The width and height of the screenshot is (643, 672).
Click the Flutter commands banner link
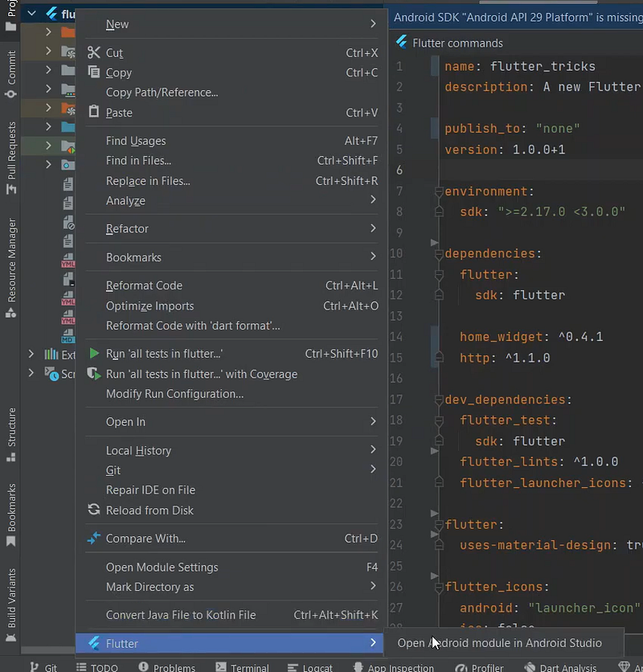click(457, 43)
